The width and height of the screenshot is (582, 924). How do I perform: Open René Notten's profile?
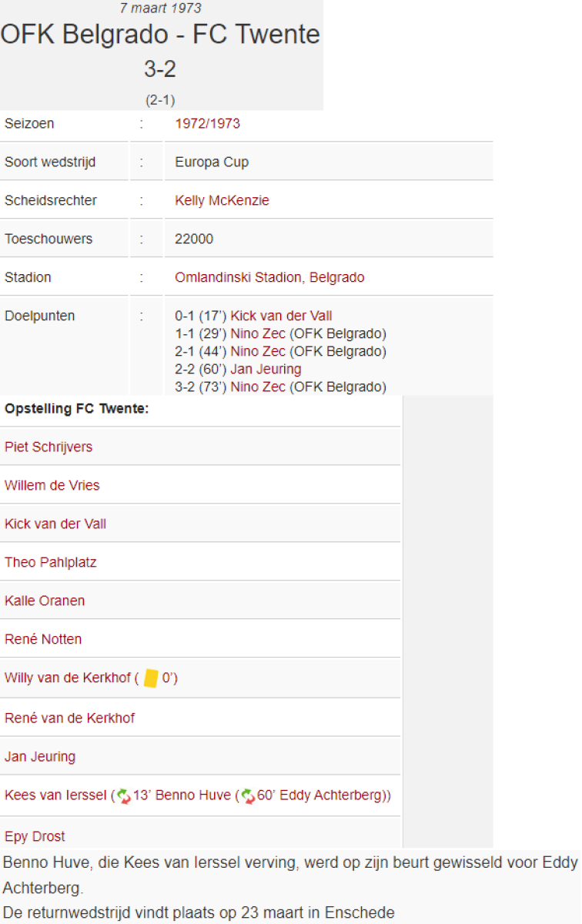click(43, 639)
